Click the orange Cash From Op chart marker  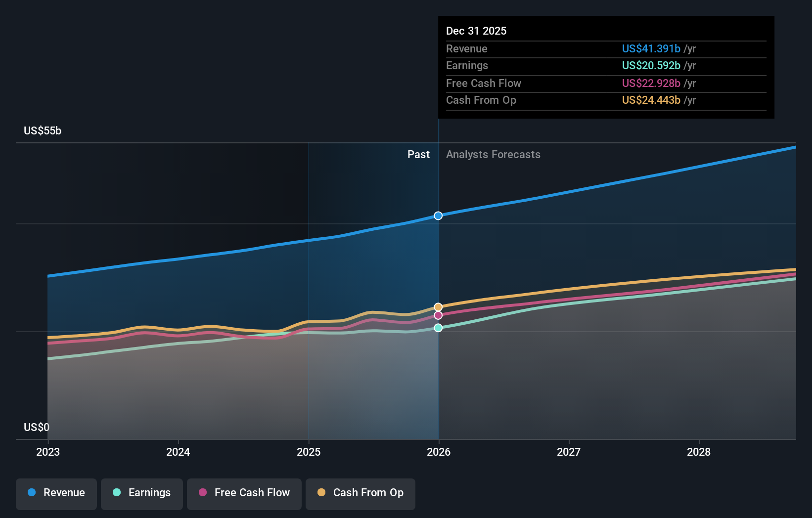point(438,306)
